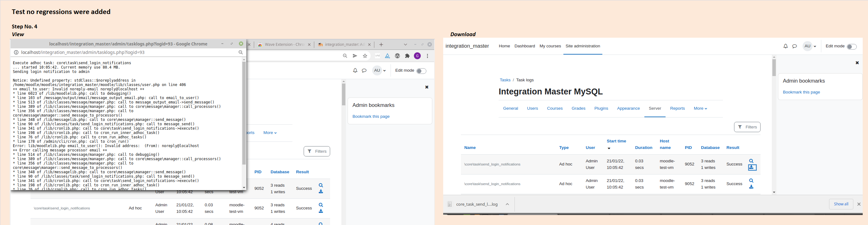
Task: Open the messaging bubble in the View screenshot
Action: [364, 70]
